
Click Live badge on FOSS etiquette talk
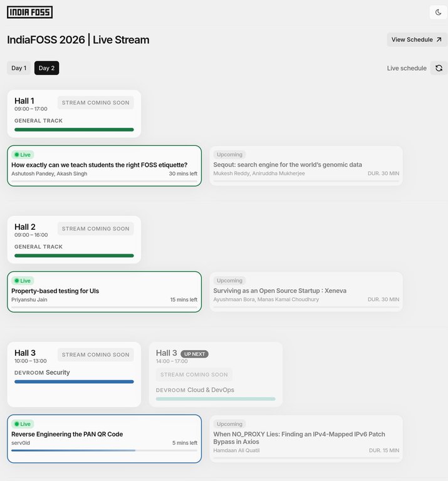(23, 155)
